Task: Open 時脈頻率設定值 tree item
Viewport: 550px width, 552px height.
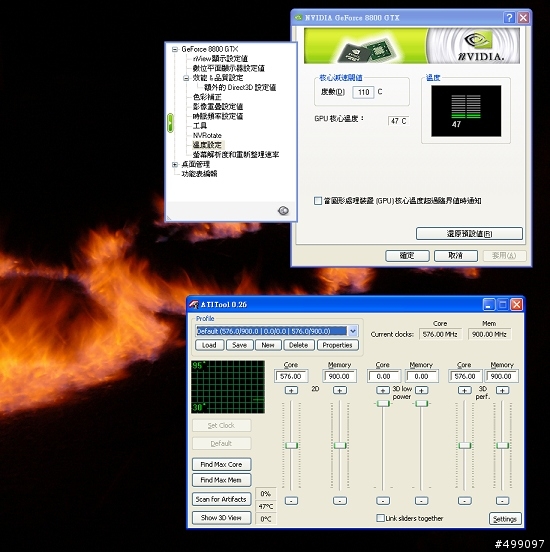Action: coord(218,116)
